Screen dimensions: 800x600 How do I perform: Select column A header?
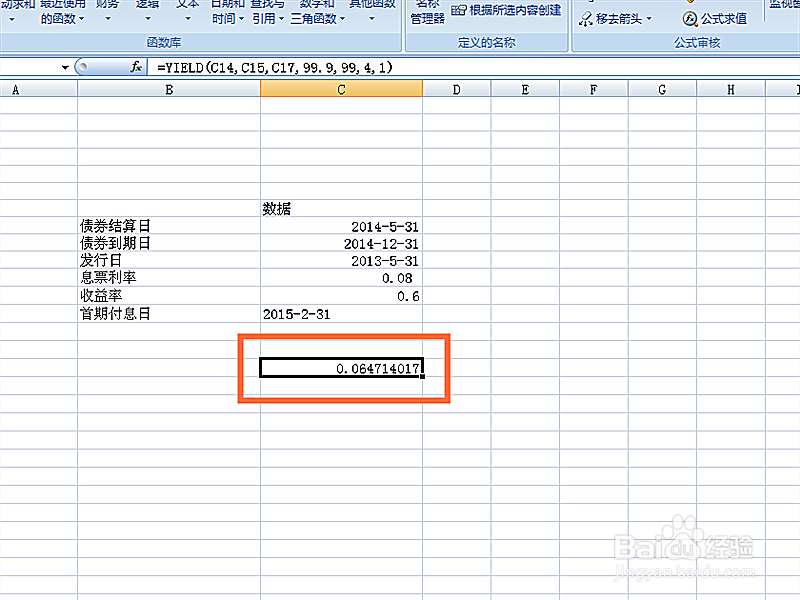(39, 90)
